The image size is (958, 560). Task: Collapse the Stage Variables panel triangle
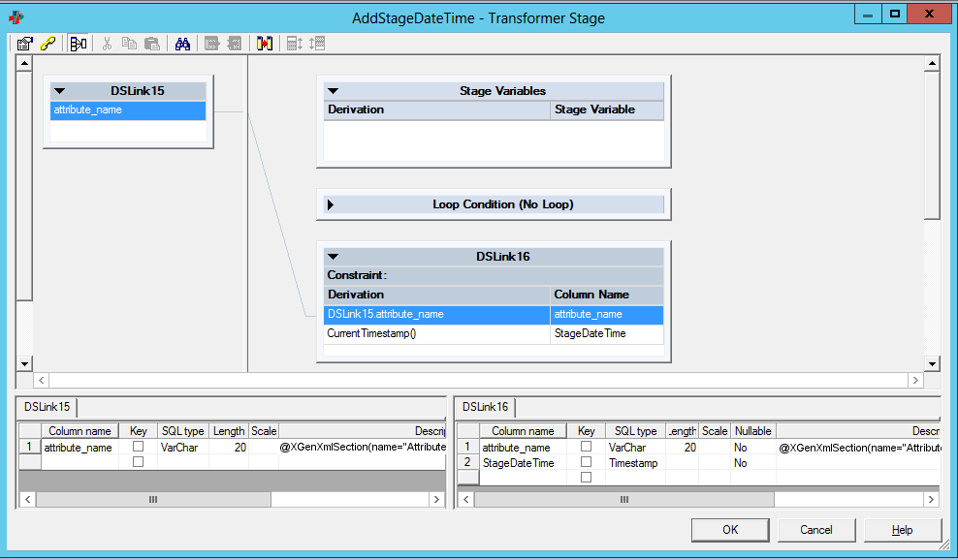[333, 91]
